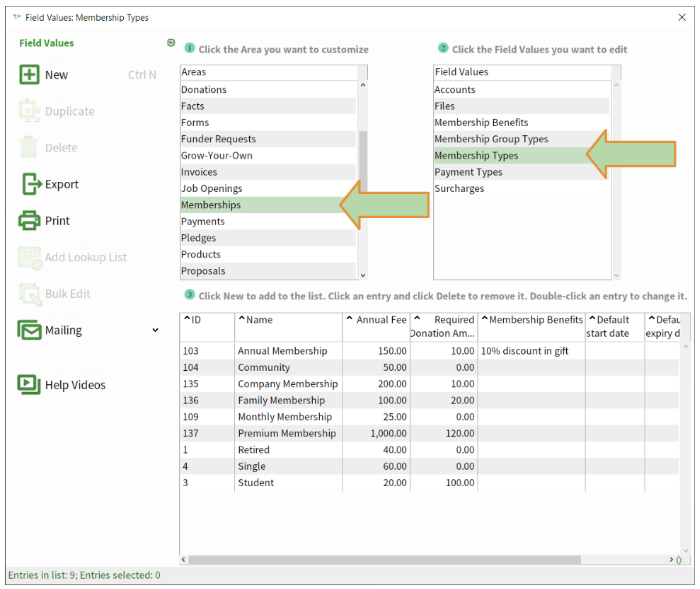
Task: Click the Mailing envelope icon
Action: pos(29,330)
